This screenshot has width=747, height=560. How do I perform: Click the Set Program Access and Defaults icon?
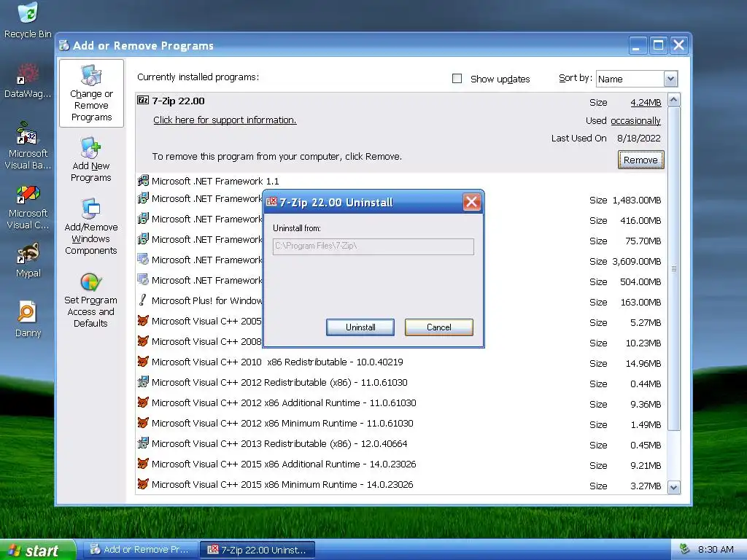pyautogui.click(x=90, y=282)
